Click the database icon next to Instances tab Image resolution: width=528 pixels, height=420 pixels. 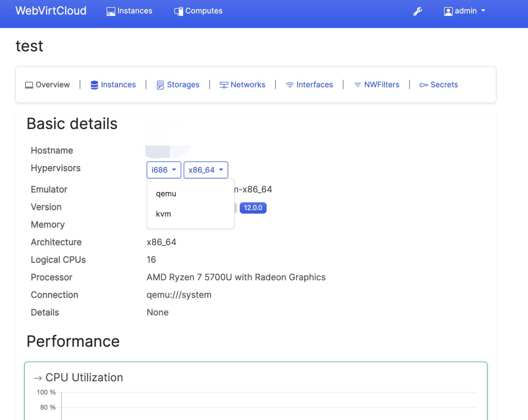94,85
